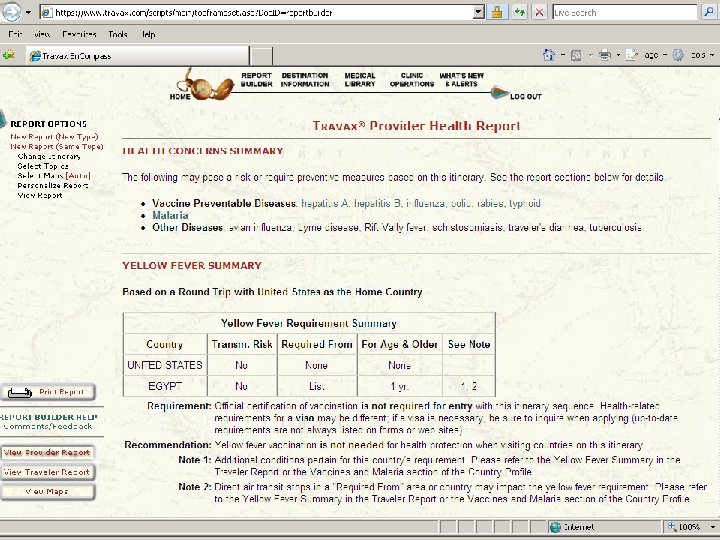The image size is (720, 540).
Task: Click the search magnifier icon
Action: pyautogui.click(x=709, y=12)
